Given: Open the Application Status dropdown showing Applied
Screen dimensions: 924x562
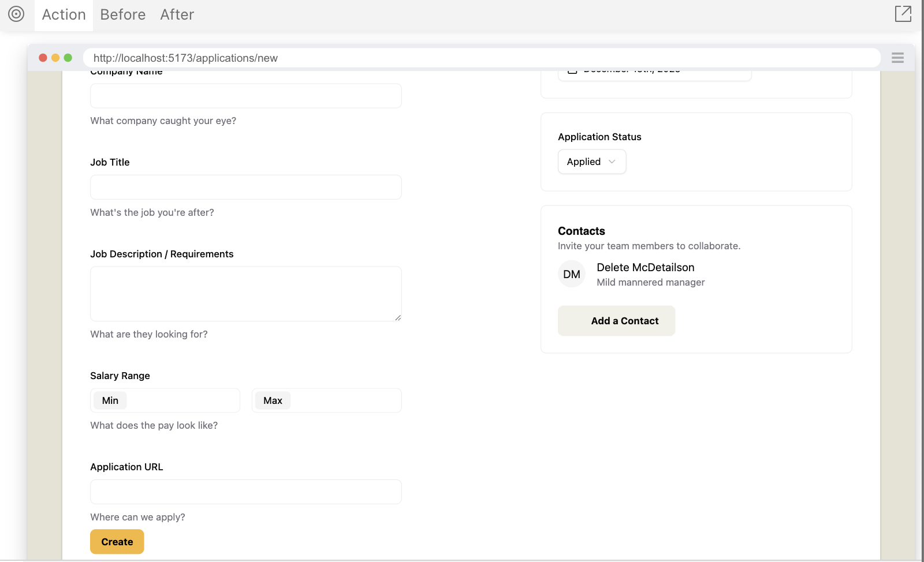Looking at the screenshot, I should [591, 162].
